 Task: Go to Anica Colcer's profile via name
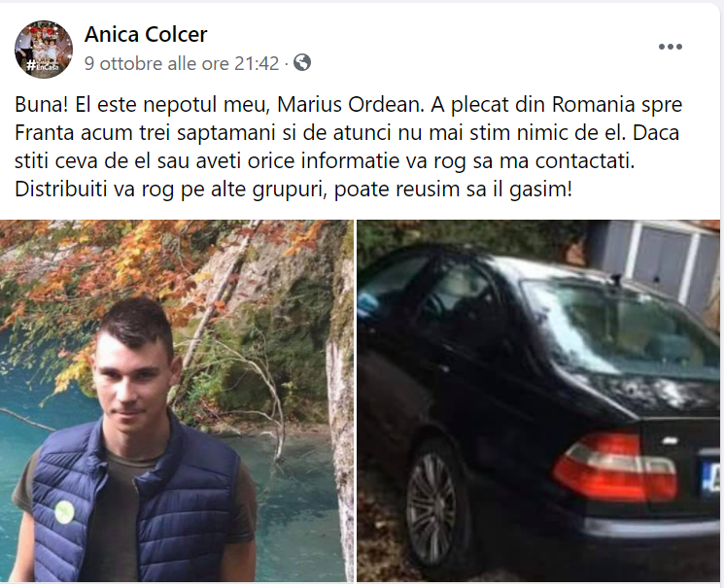(146, 34)
